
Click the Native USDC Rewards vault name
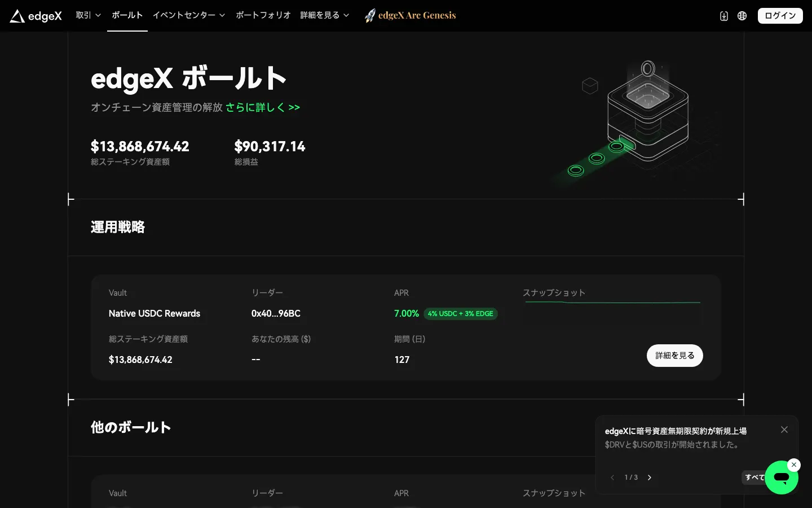[x=155, y=314]
